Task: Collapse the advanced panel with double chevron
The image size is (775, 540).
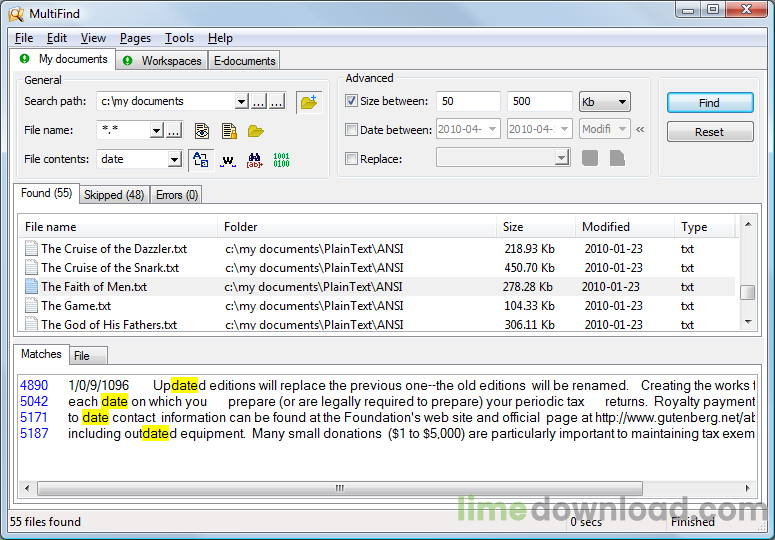Action: click(x=640, y=129)
